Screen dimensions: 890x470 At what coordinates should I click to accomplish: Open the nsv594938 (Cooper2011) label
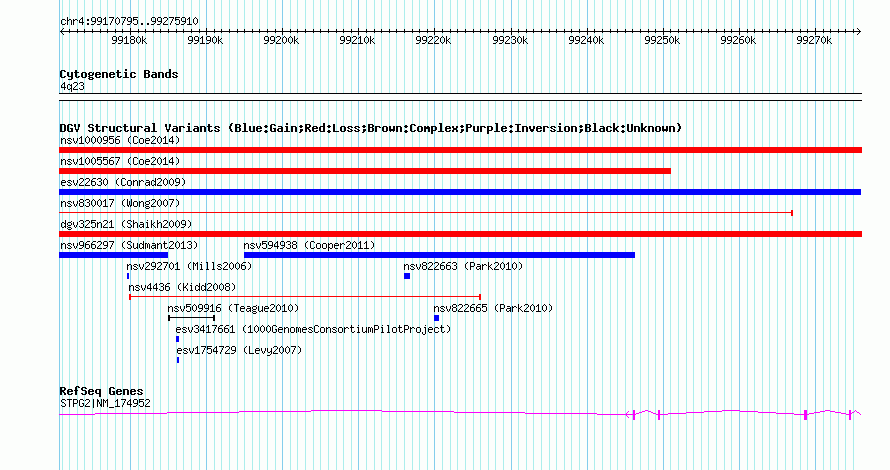click(309, 245)
